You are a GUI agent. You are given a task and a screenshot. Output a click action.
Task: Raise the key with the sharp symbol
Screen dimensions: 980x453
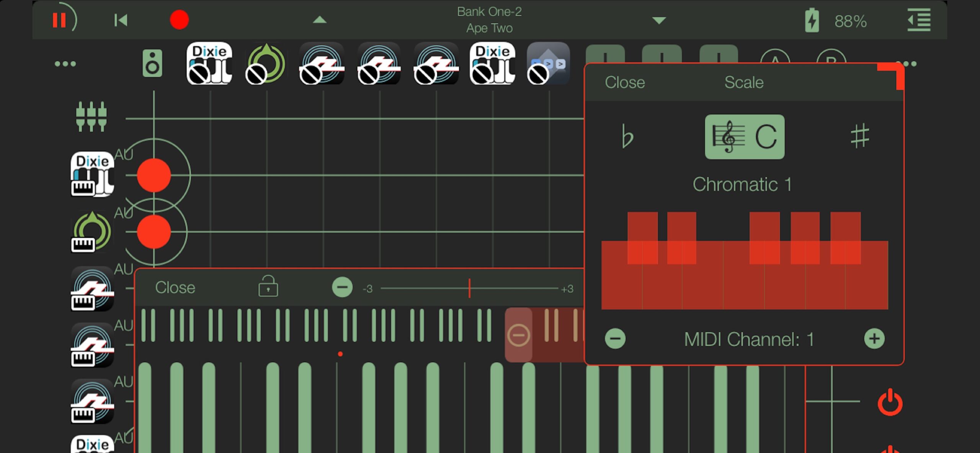860,136
